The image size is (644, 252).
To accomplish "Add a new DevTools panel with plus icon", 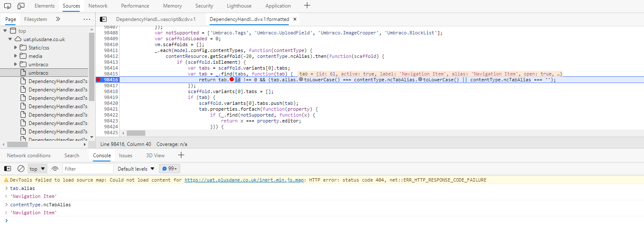I will (307, 5).
